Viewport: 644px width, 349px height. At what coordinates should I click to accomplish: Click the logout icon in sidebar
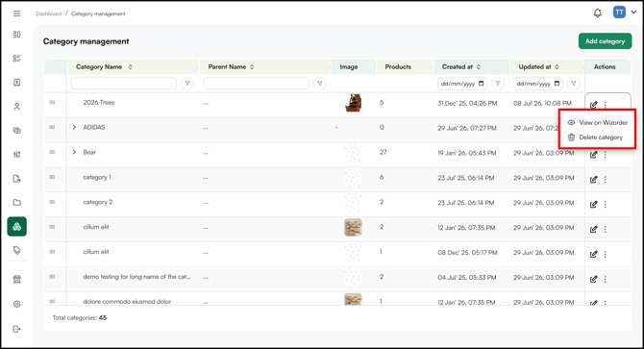[17, 329]
